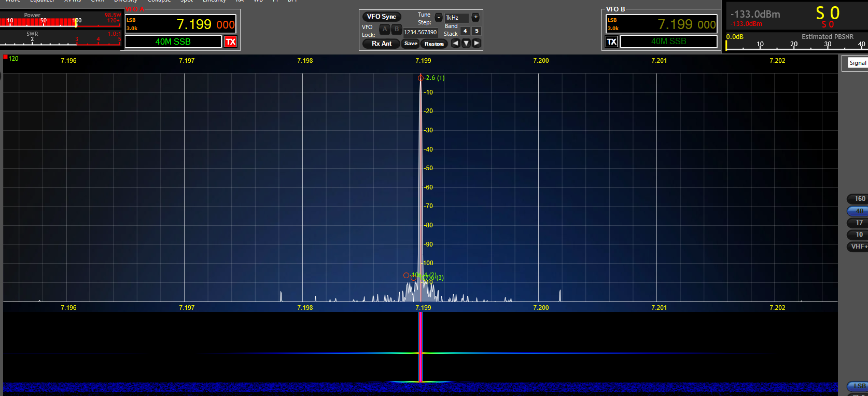Open the Linearity menu item
This screenshot has width=868, height=396.
tap(214, 1)
